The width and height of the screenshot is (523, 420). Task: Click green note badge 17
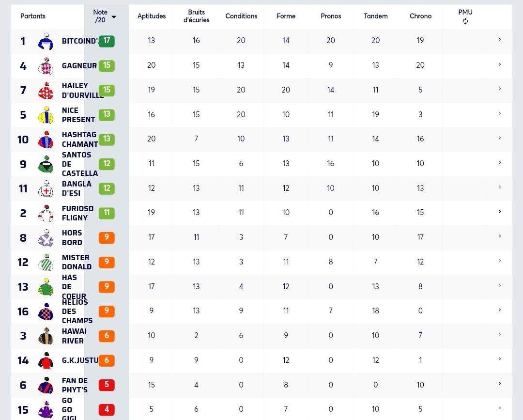107,41
